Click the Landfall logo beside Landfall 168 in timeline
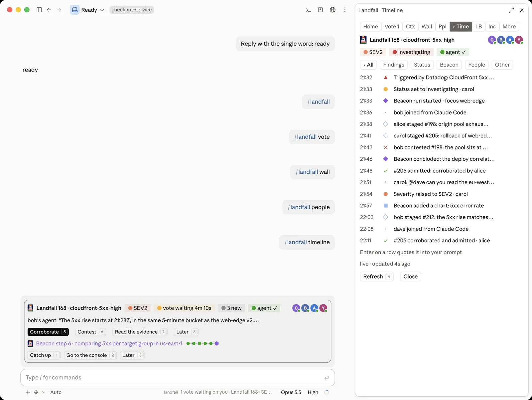This screenshot has width=532, height=400. [363, 40]
